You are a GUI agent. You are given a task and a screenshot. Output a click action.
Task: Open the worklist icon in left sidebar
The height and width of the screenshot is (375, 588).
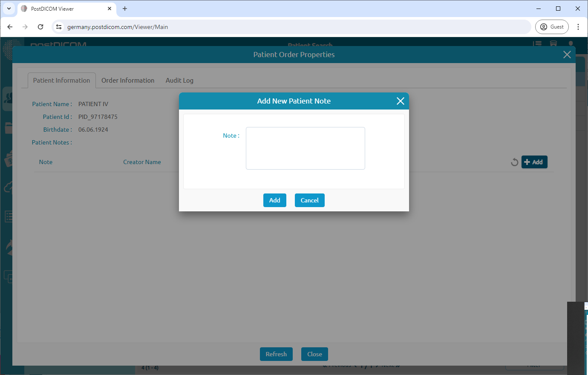[9, 216]
